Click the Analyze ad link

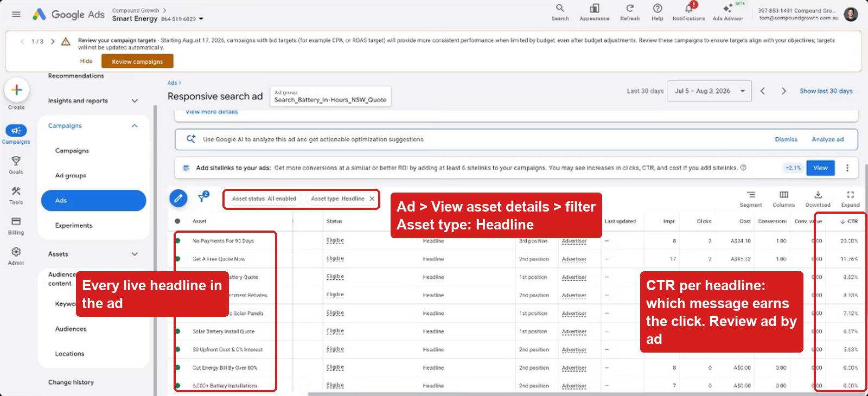pyautogui.click(x=828, y=139)
